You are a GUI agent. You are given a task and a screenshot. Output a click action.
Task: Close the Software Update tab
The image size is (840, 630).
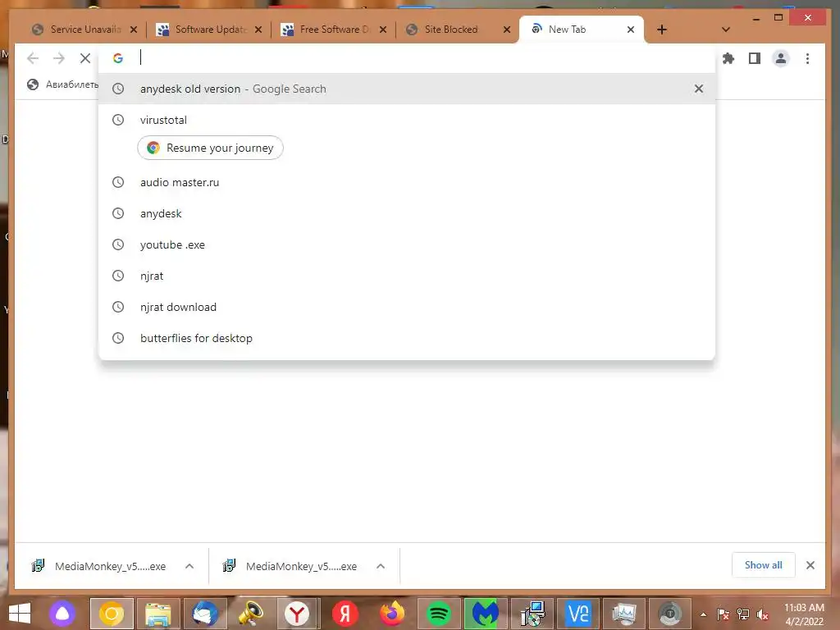tap(258, 30)
